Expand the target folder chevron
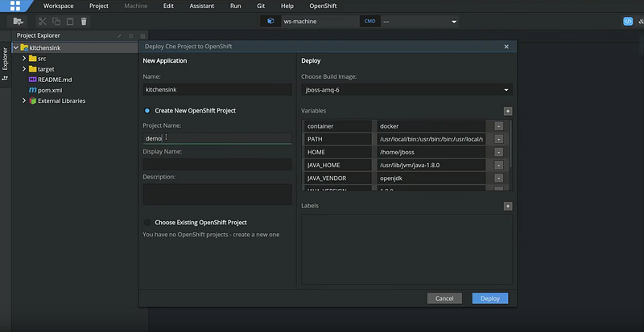Viewport: 644px width, 332px height. (x=24, y=69)
